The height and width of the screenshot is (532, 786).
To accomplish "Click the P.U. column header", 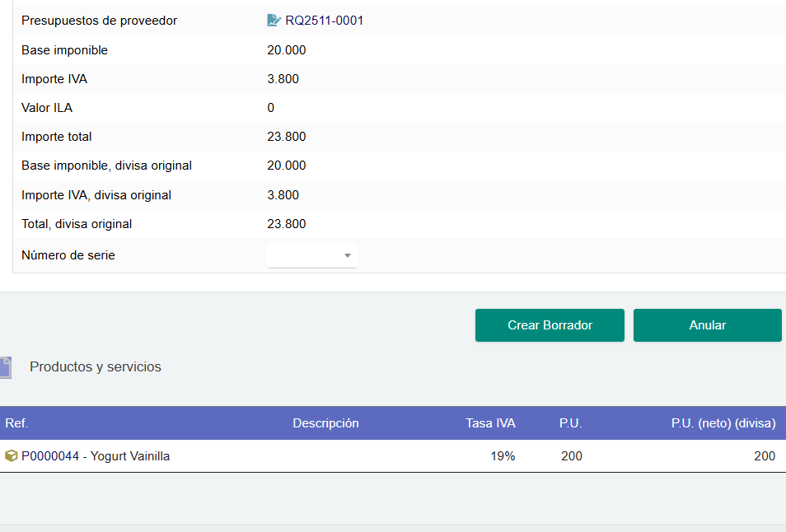I will click(x=570, y=423).
